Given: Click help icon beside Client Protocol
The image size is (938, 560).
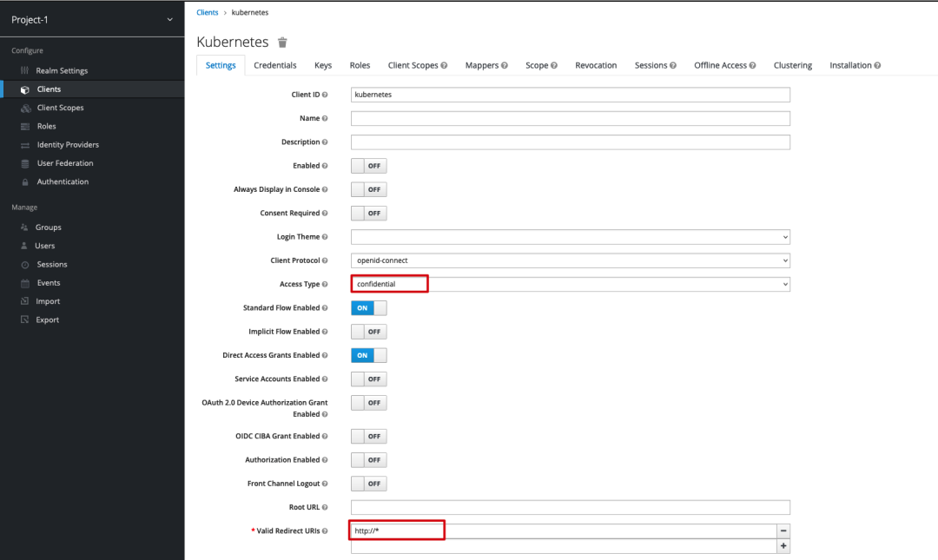Looking at the screenshot, I should tap(325, 260).
